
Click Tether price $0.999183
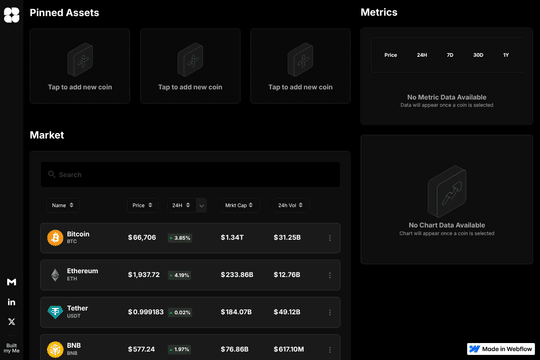pyautogui.click(x=146, y=312)
